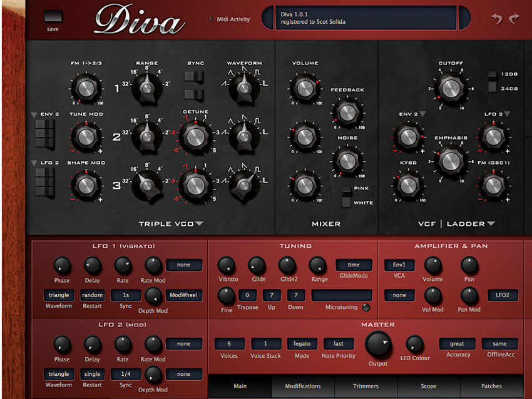Click the legato Mode button
532x399 pixels.
[302, 344]
